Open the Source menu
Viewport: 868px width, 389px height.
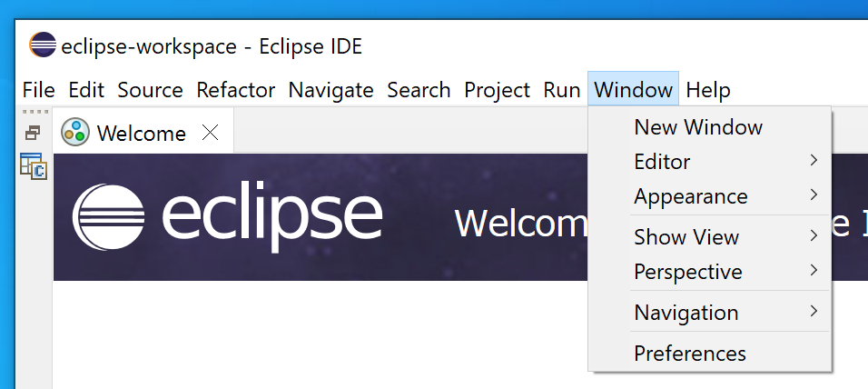pyautogui.click(x=150, y=90)
